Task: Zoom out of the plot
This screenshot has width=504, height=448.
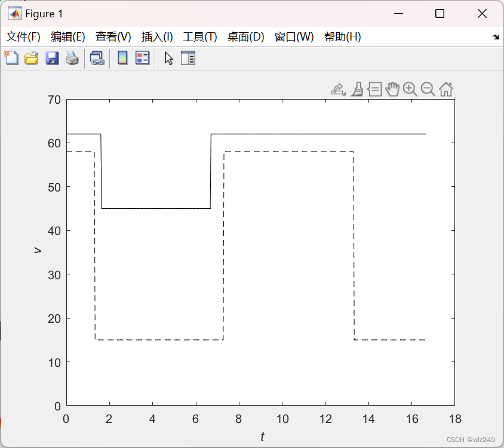Action: coord(428,89)
